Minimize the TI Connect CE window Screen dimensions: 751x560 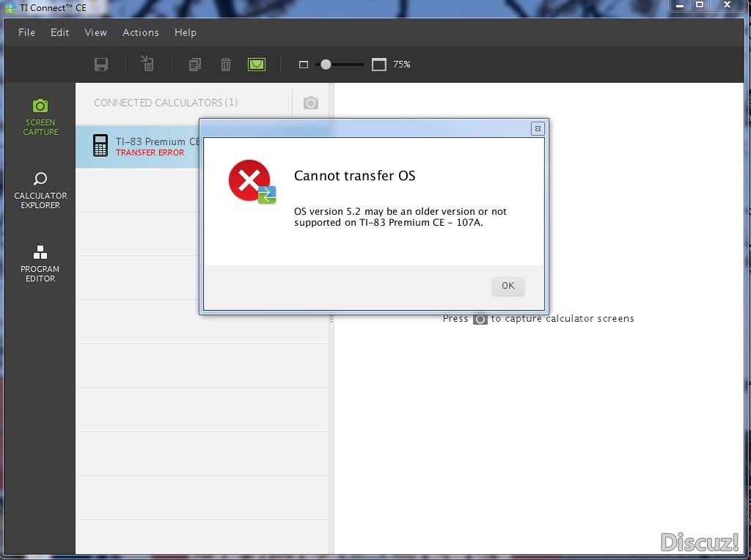(679, 5)
